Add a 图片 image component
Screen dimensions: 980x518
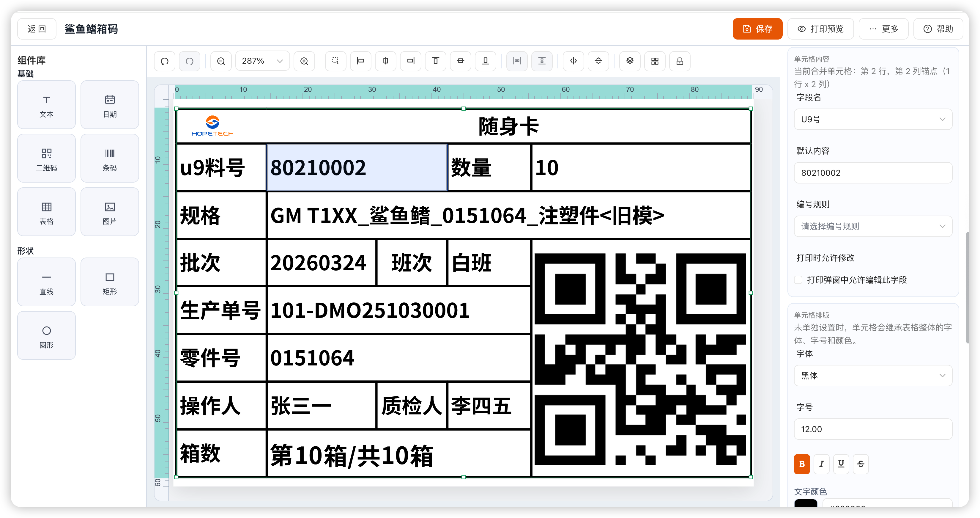110,212
